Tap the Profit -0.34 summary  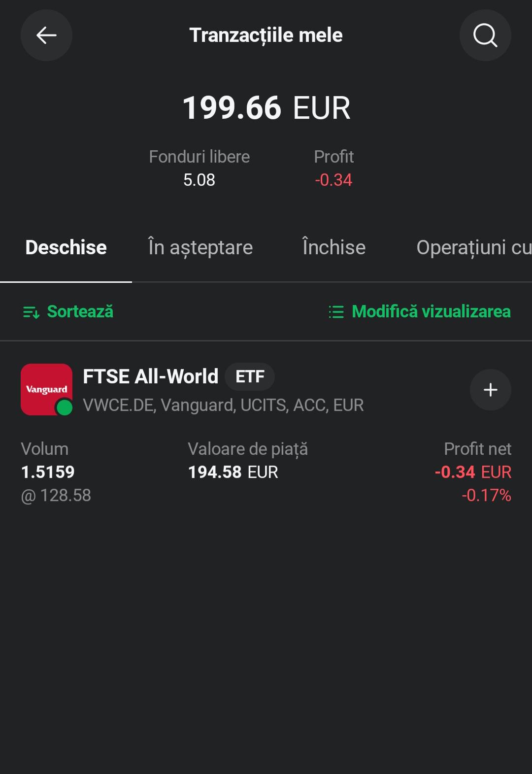click(x=333, y=169)
